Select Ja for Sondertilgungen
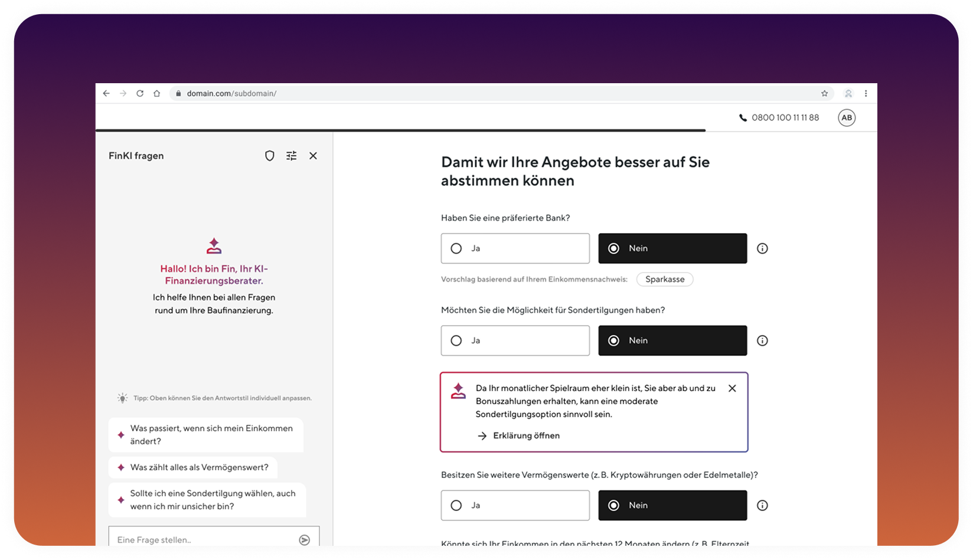 click(x=515, y=340)
